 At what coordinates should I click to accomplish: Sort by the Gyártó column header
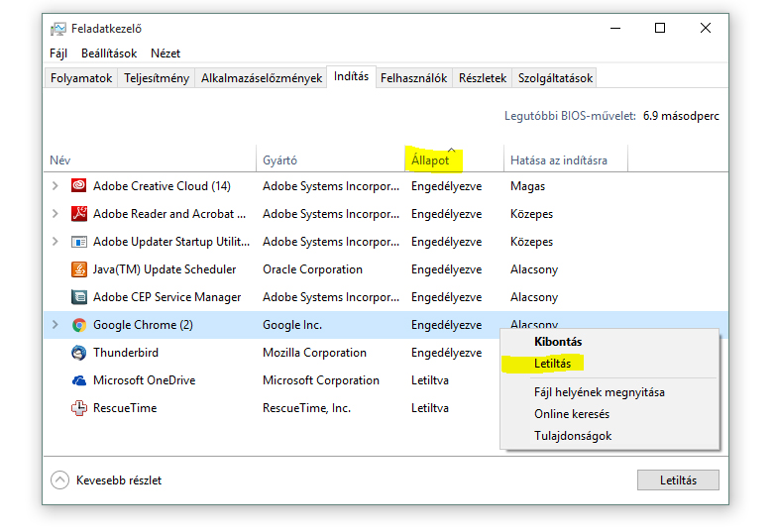[x=279, y=160]
